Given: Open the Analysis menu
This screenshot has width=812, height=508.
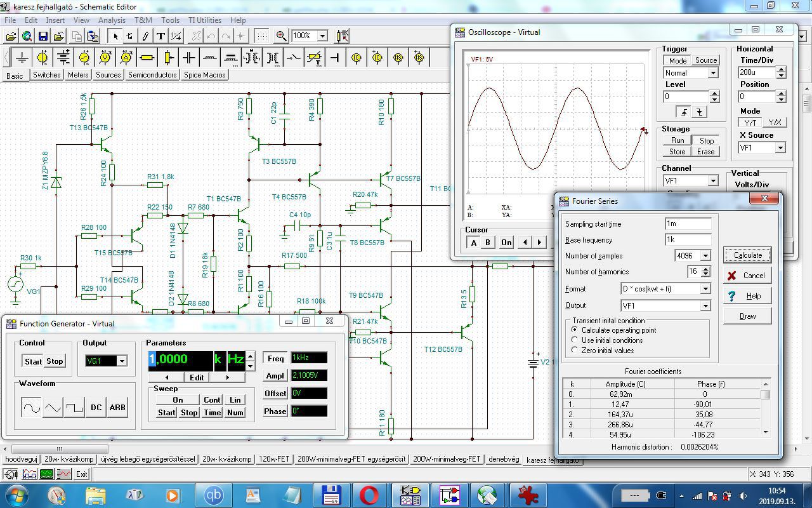Looking at the screenshot, I should point(112,20).
